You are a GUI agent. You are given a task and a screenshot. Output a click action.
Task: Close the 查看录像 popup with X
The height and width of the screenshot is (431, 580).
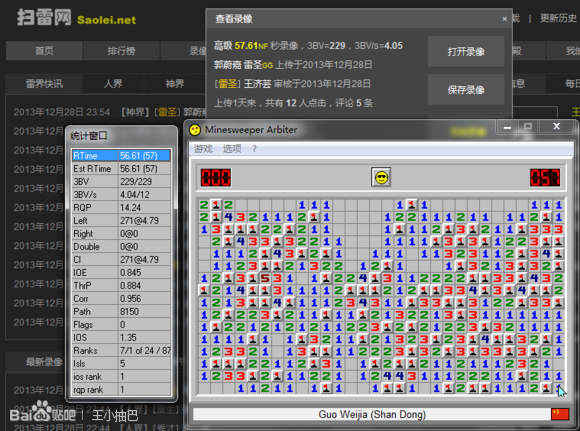click(x=505, y=19)
